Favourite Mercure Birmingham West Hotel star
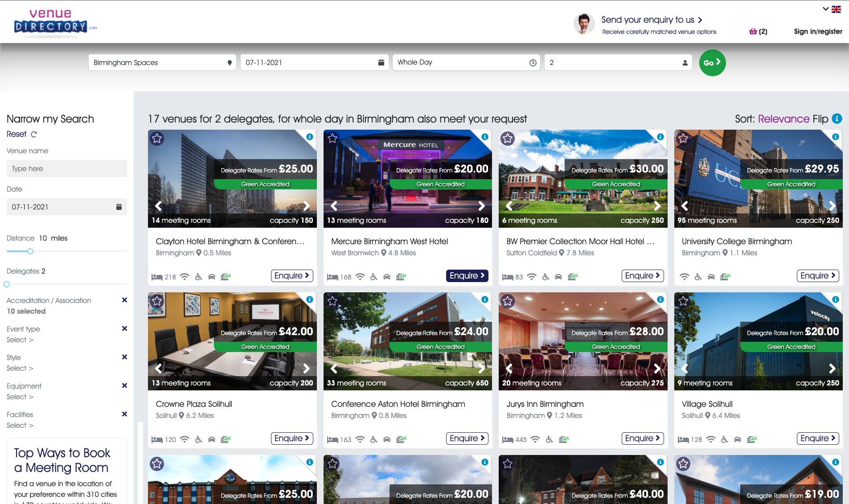The image size is (849, 504). pos(332,139)
